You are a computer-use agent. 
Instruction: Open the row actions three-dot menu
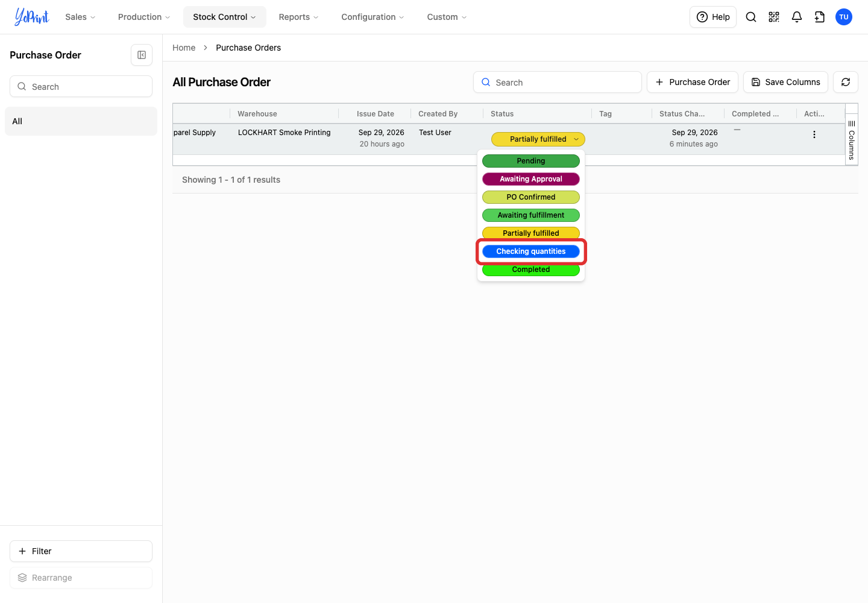coord(814,134)
